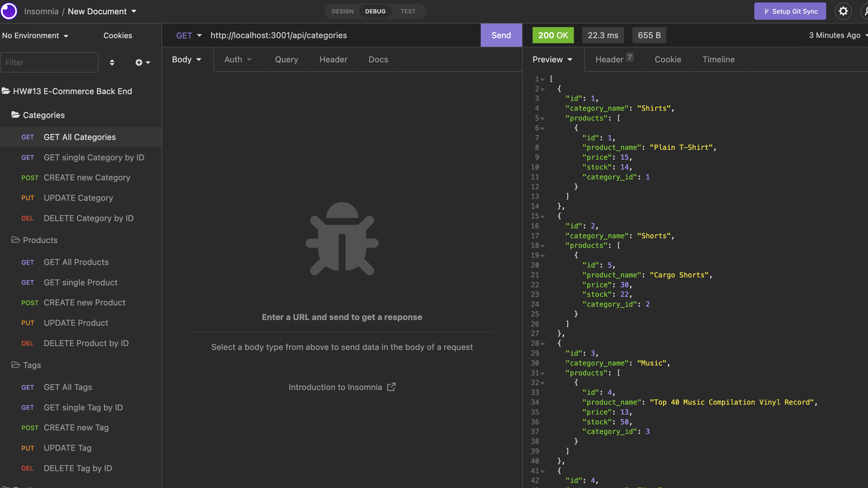Toggle the TEST tab view
This screenshot has height=488, width=868.
407,11
